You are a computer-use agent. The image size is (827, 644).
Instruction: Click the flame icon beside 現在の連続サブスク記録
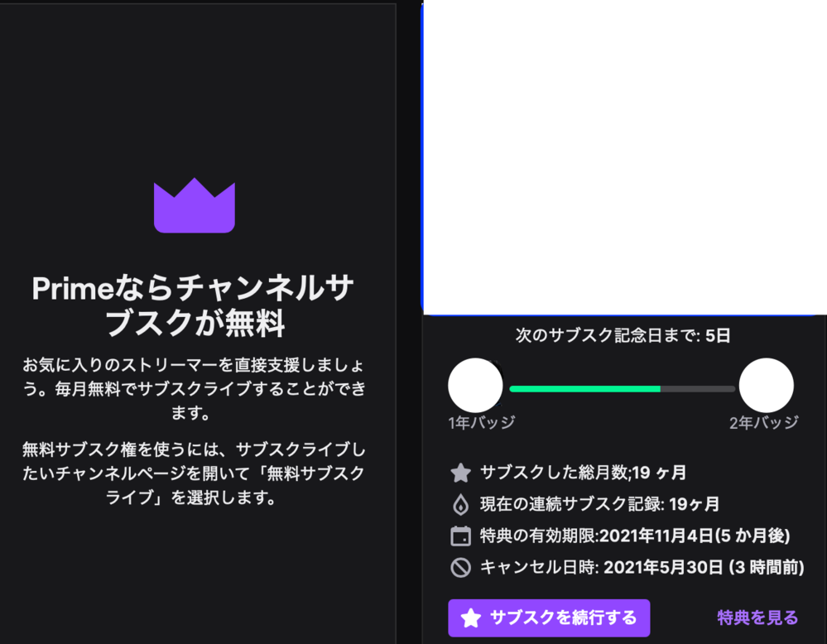coord(460,505)
